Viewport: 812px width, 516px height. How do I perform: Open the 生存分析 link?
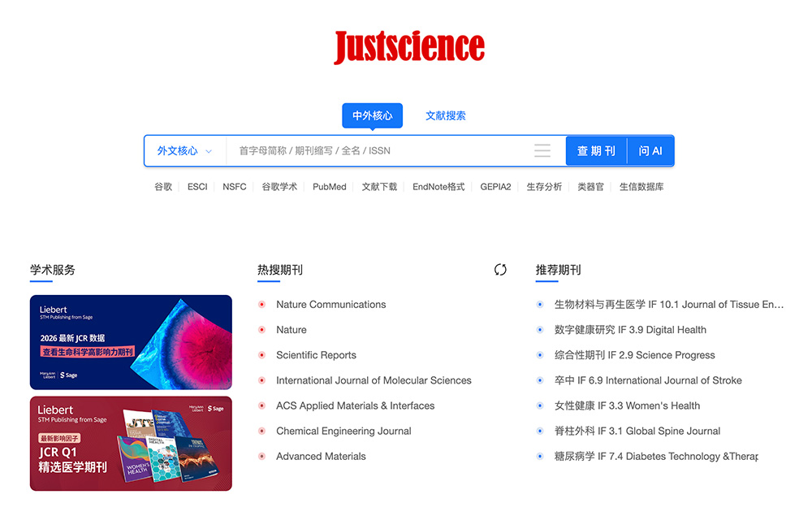(544, 187)
